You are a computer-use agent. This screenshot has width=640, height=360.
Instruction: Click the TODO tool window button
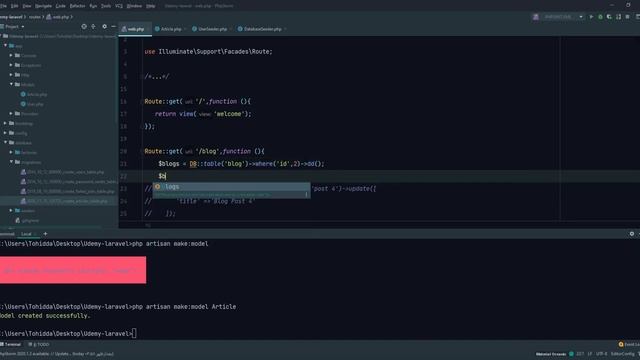click(x=39, y=344)
